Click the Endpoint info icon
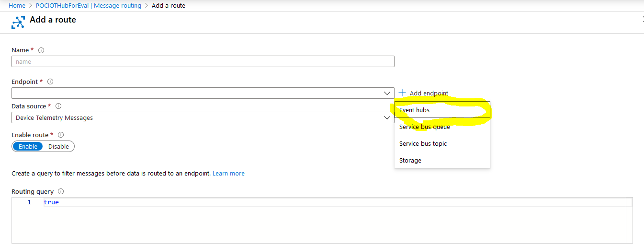Viewport: 644px width, 246px height. pyautogui.click(x=50, y=82)
